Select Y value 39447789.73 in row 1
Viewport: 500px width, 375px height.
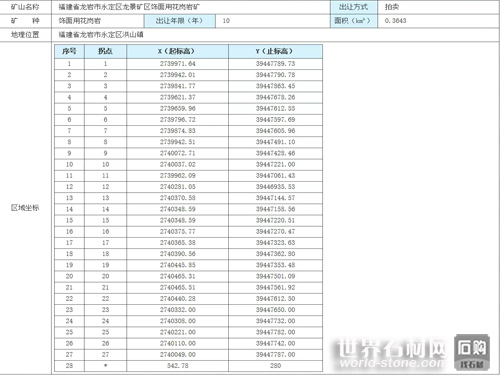[275, 64]
